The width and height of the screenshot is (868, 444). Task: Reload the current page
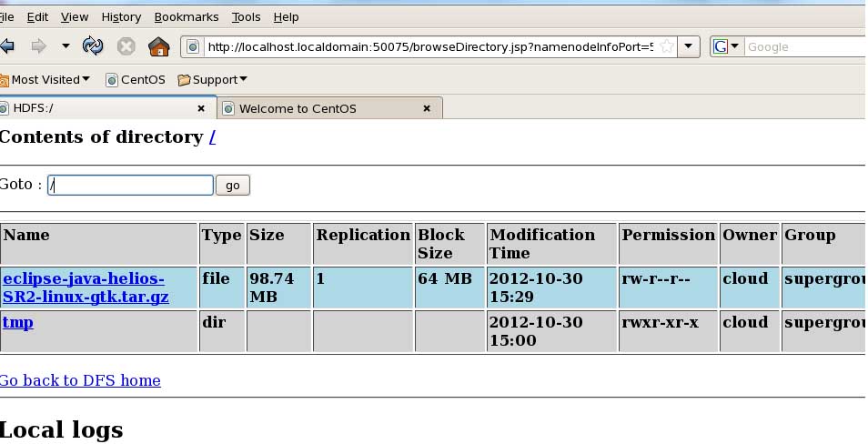(x=93, y=46)
